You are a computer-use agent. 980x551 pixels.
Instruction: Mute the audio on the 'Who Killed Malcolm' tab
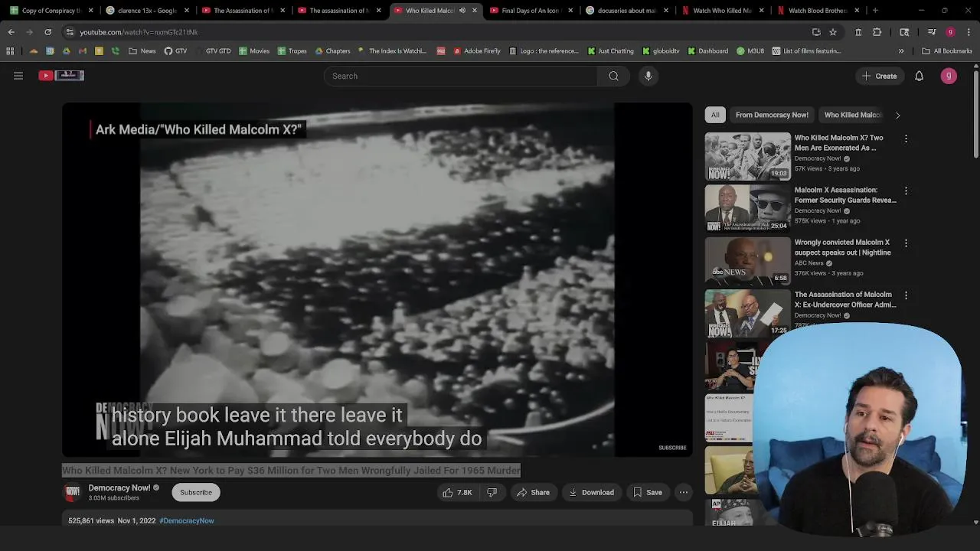[x=462, y=11]
